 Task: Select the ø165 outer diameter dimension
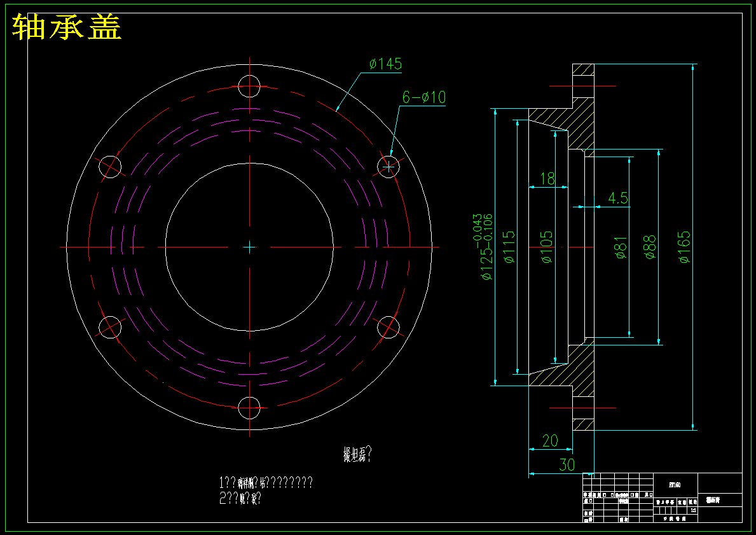point(684,247)
